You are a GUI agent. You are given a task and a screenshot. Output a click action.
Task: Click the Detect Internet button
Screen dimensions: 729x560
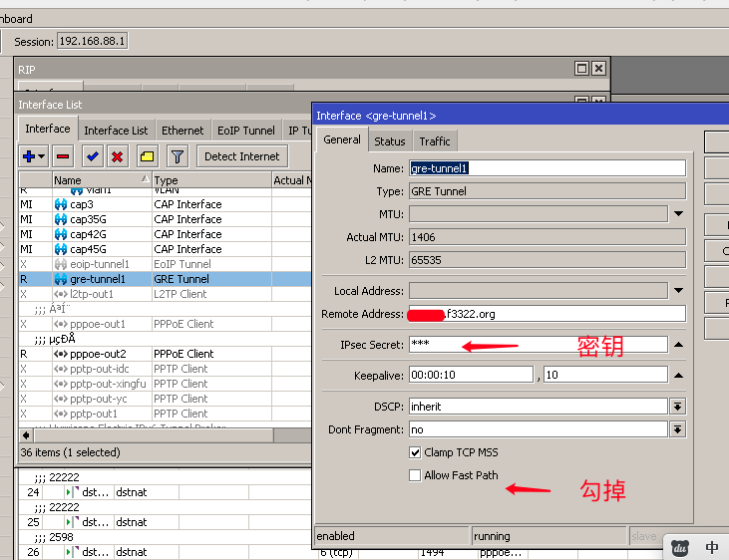[x=241, y=156]
